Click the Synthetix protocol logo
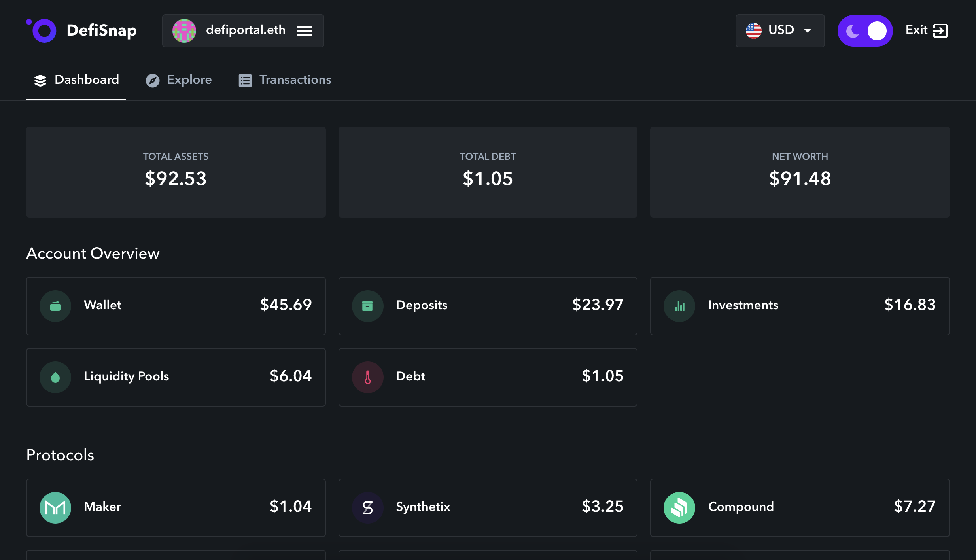This screenshot has width=976, height=560. 367,507
